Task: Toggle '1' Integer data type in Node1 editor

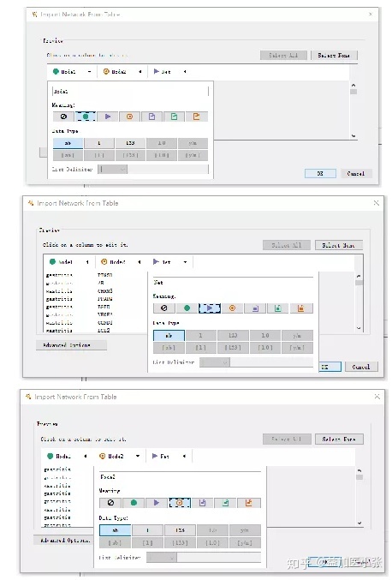Action: click(x=99, y=143)
